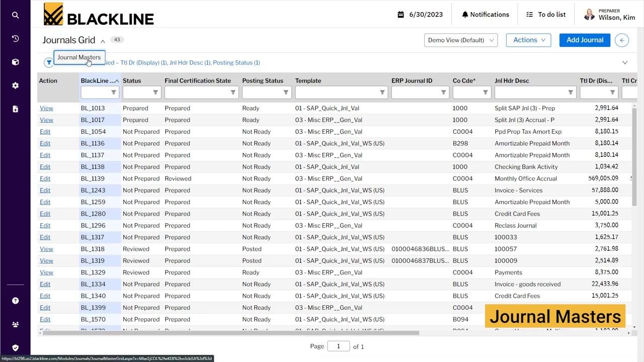Open the View link for BL_1318
Image resolution: width=644 pixels, height=362 pixels.
(46, 249)
